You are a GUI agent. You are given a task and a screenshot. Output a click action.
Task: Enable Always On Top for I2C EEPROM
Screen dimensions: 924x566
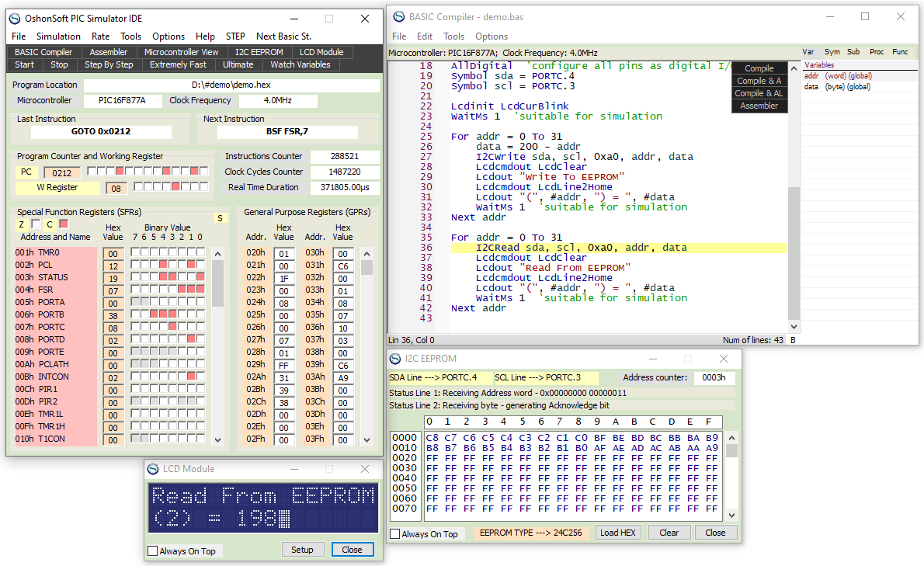394,534
